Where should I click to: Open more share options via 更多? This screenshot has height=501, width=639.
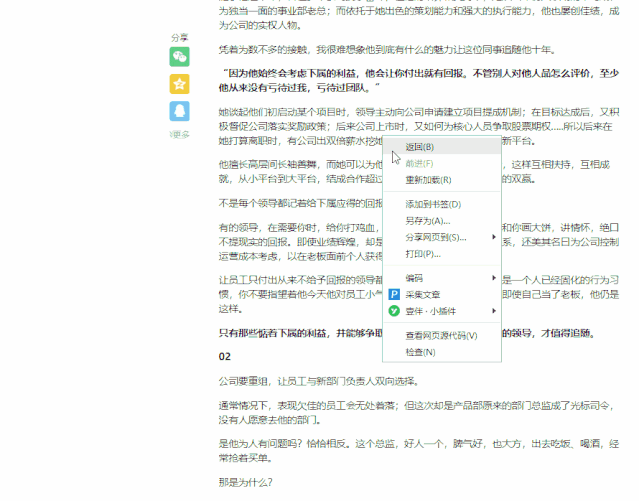[179, 133]
